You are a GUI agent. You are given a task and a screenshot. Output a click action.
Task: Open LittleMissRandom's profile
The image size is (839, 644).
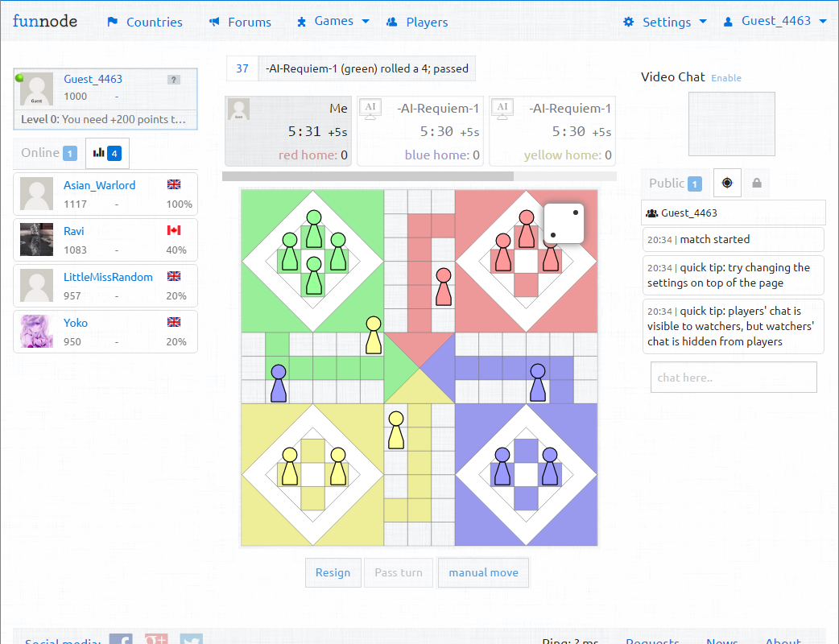108,277
